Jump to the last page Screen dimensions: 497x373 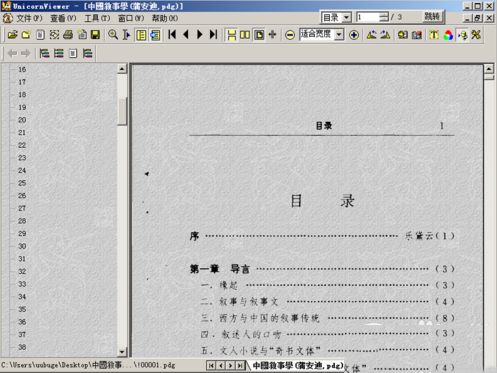pos(214,35)
